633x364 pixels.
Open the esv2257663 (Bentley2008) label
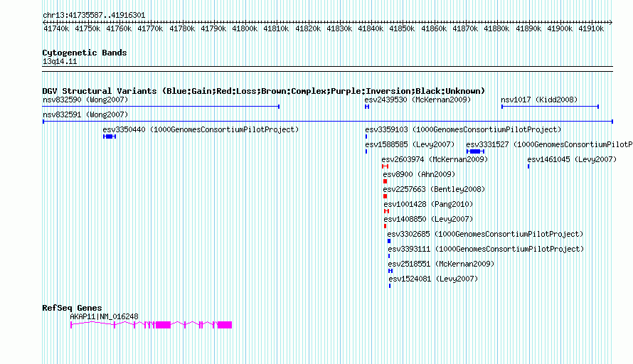[x=434, y=189]
